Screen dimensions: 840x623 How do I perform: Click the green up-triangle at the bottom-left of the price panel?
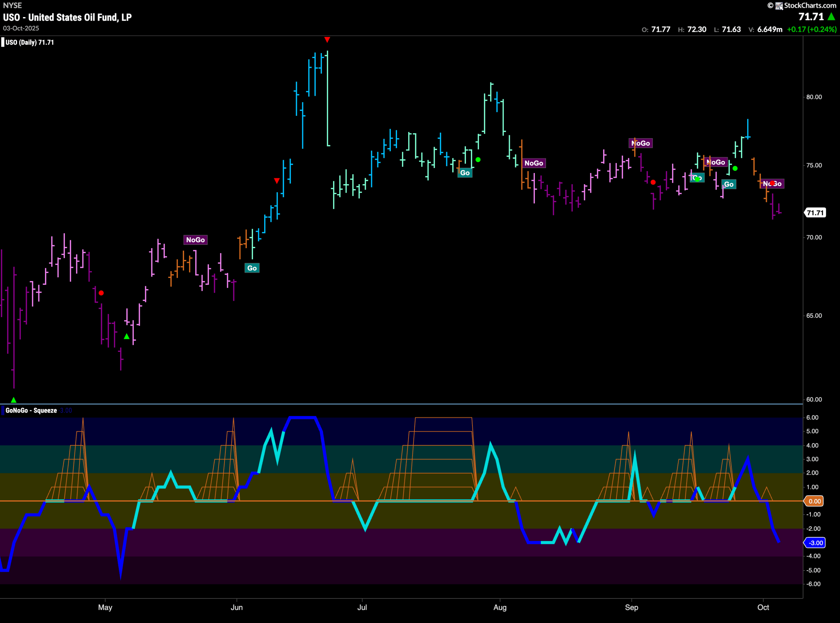pos(13,400)
